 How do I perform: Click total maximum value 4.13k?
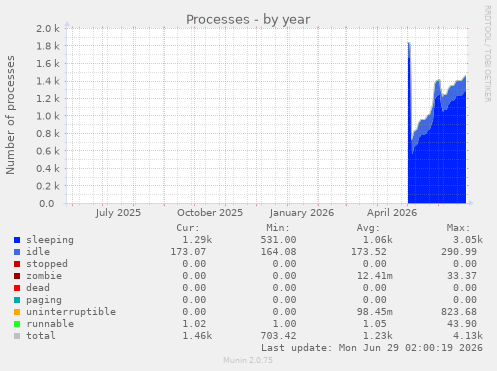point(468,336)
